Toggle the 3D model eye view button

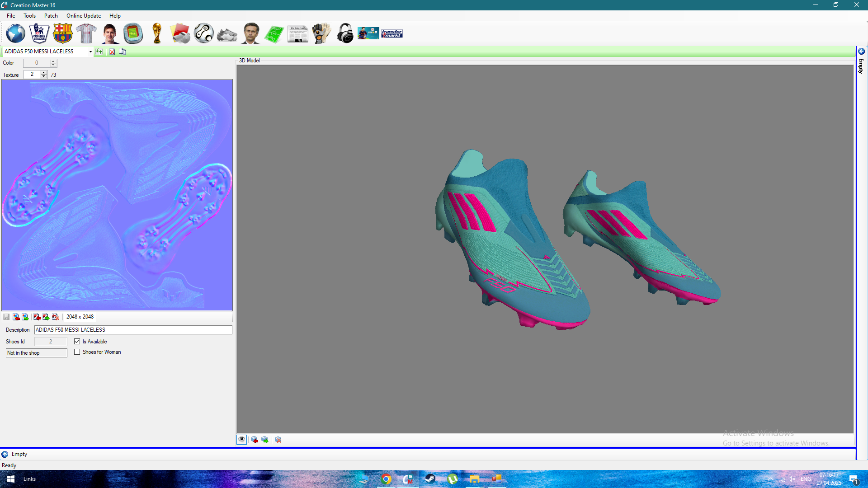pyautogui.click(x=242, y=440)
